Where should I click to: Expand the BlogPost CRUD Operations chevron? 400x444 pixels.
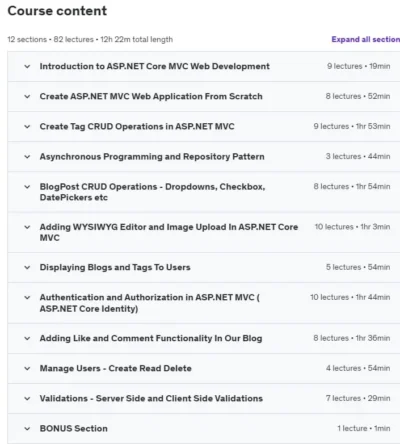coord(27,187)
